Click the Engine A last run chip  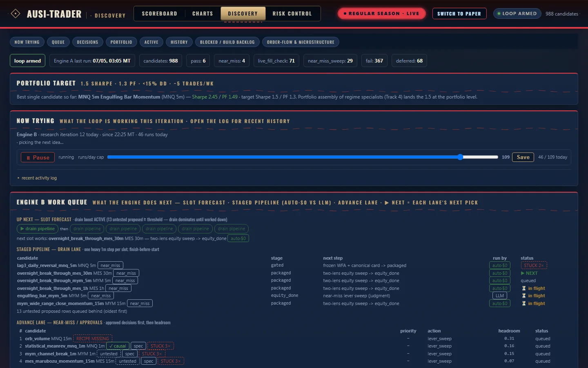click(92, 61)
